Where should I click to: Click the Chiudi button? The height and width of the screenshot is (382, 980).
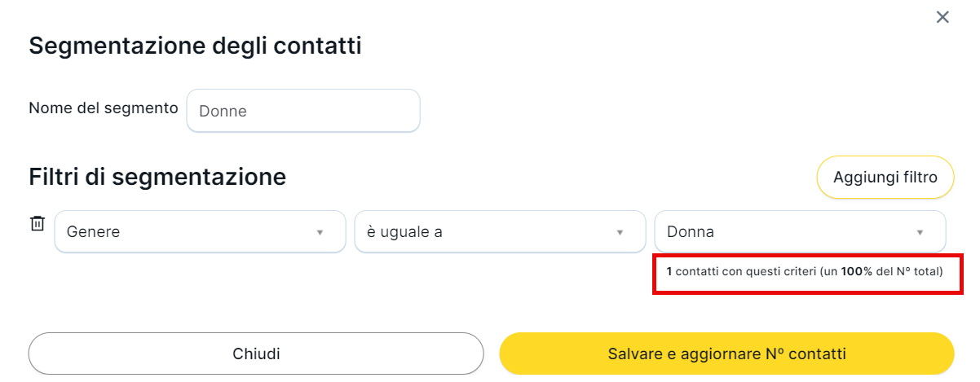click(x=256, y=353)
